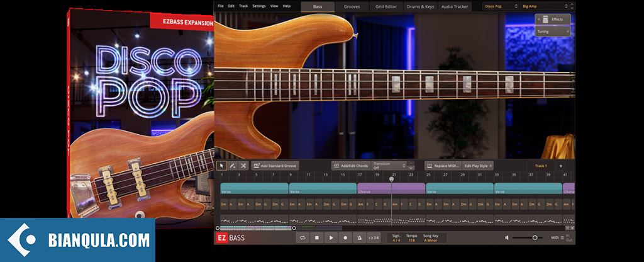Open the Edit Play Style menu
The image size is (644, 262).
tap(478, 166)
